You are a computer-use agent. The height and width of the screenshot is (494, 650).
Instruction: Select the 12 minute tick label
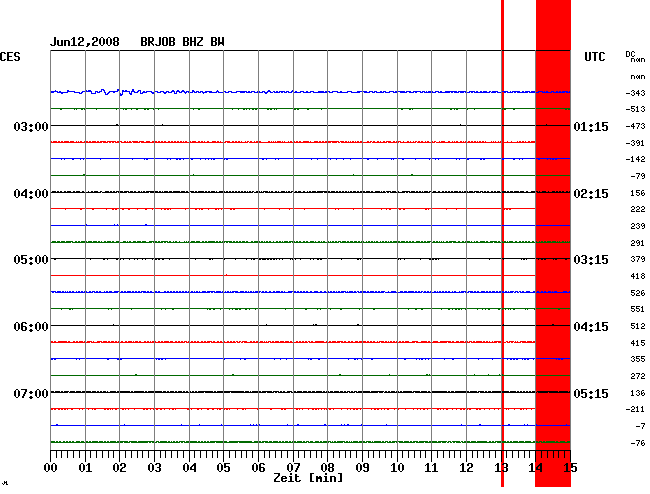466,468
